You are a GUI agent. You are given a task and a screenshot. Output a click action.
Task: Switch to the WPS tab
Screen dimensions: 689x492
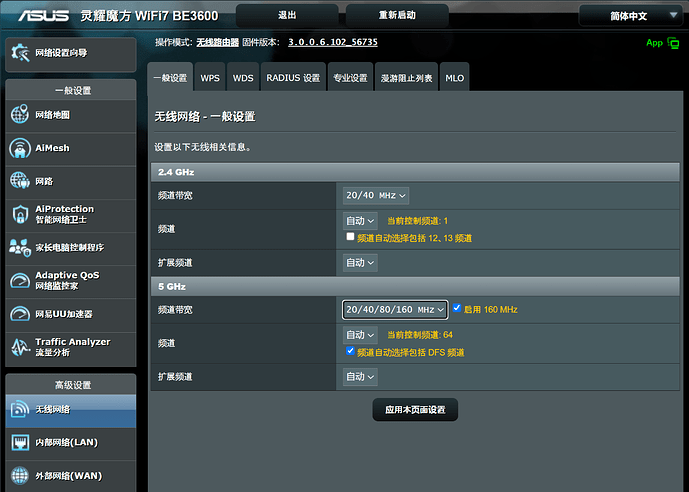(x=210, y=78)
